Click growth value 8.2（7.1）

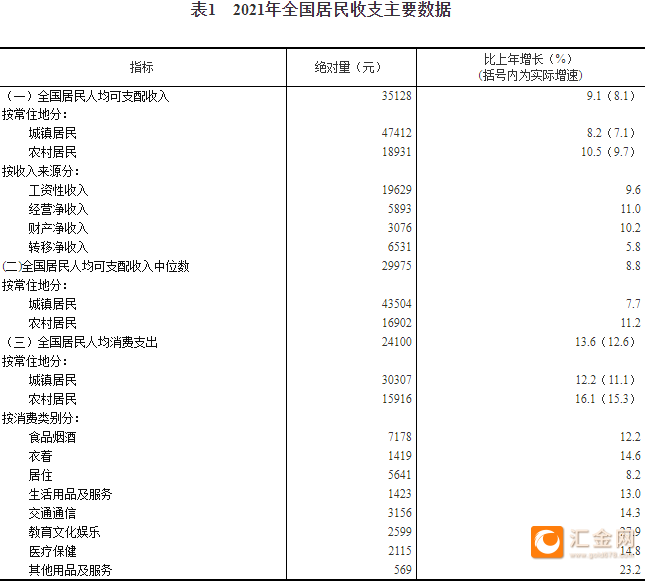tap(611, 133)
